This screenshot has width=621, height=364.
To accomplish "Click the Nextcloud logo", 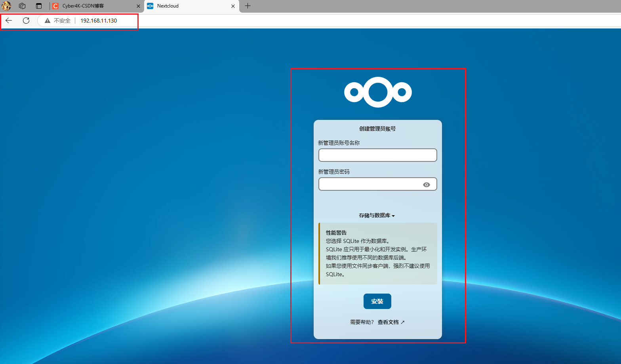I will (x=378, y=92).
